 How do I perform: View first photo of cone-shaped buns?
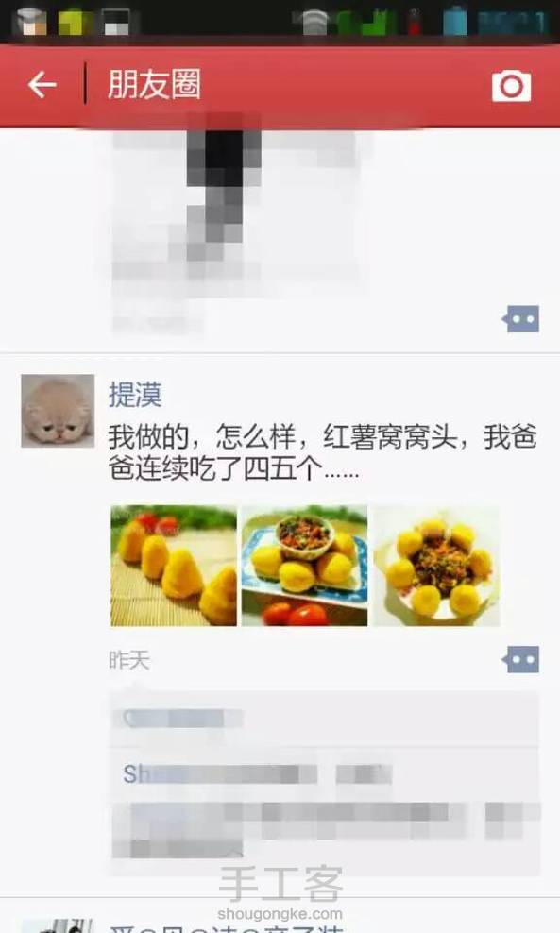[174, 566]
